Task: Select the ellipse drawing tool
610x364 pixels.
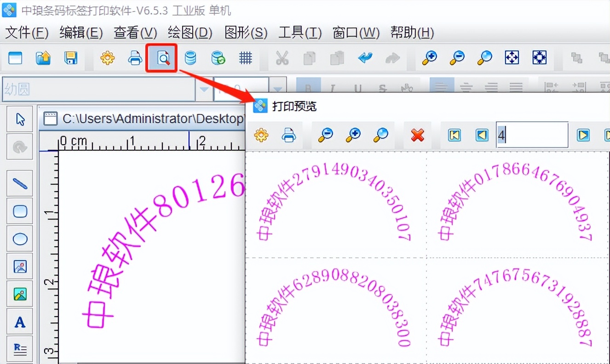Action: pyautogui.click(x=20, y=239)
